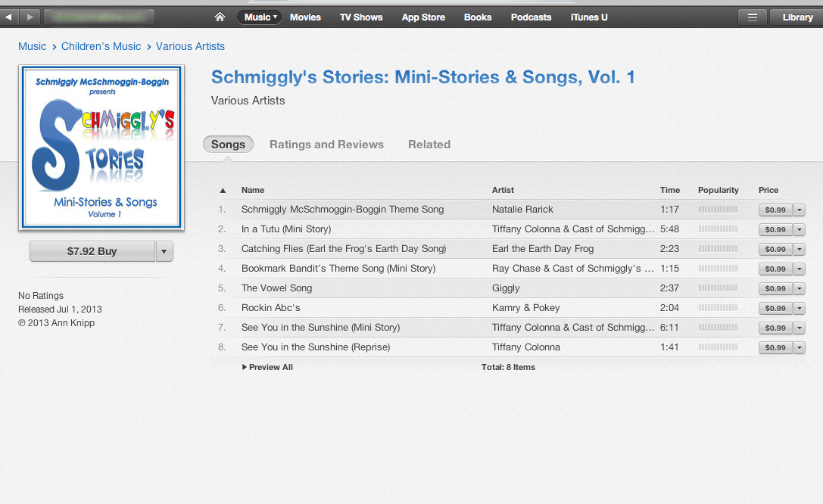Viewport: 823px width, 504px height.
Task: Click the Music breadcrumb link
Action: tap(32, 46)
